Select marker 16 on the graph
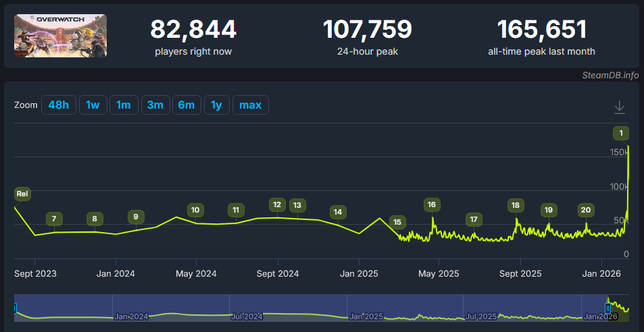 pos(432,204)
